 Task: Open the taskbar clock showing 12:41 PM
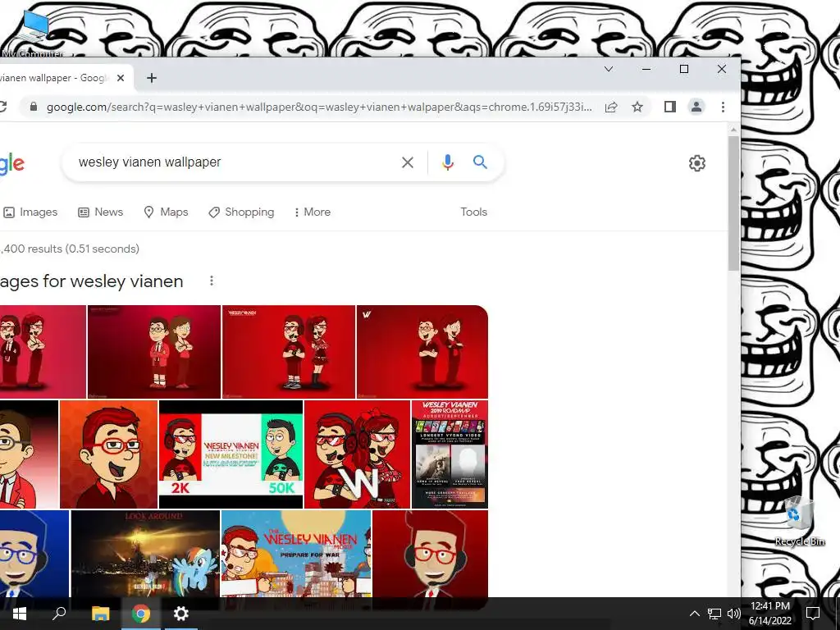pos(770,614)
